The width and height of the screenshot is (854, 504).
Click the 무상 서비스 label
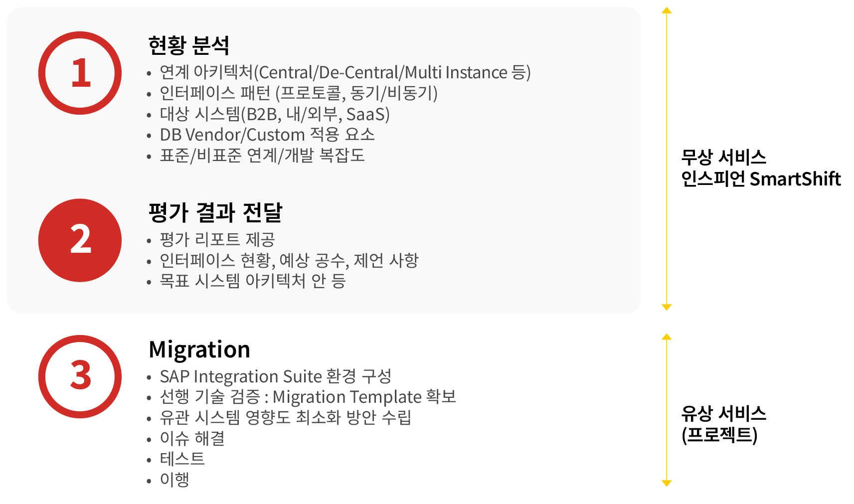point(723,158)
